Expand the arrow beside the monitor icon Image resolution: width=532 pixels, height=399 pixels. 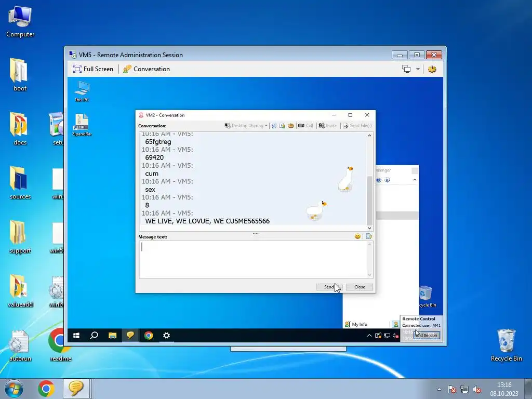418,69
